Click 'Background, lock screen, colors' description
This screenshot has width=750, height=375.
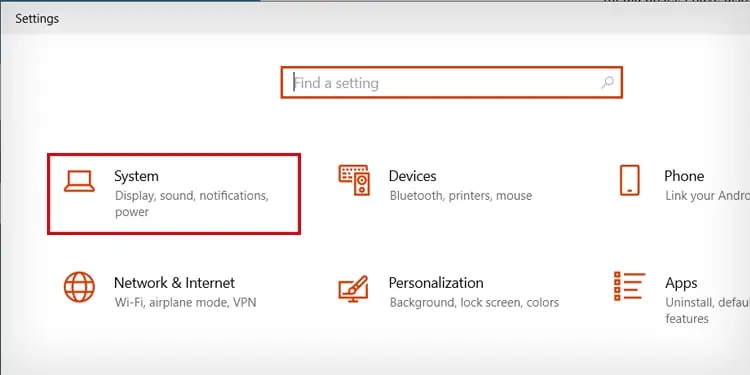click(x=474, y=303)
